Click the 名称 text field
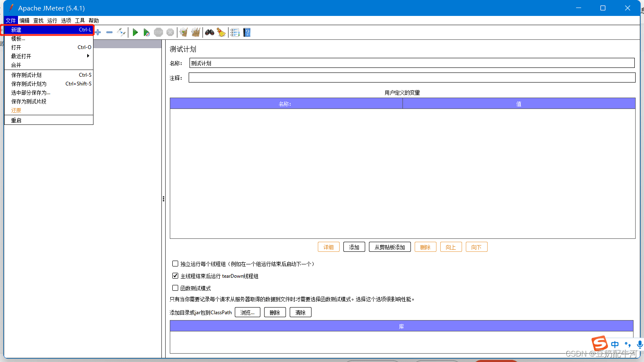 [x=412, y=63]
